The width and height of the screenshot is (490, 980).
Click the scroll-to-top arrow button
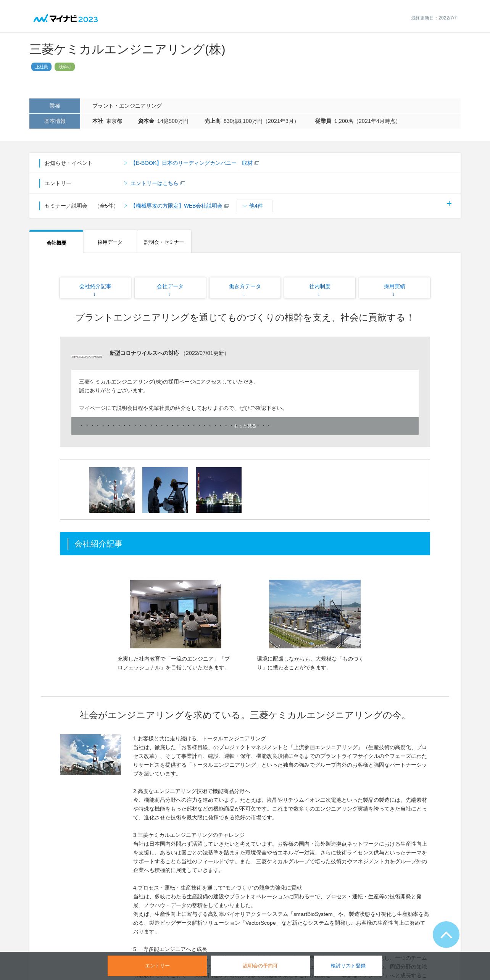[x=446, y=935]
